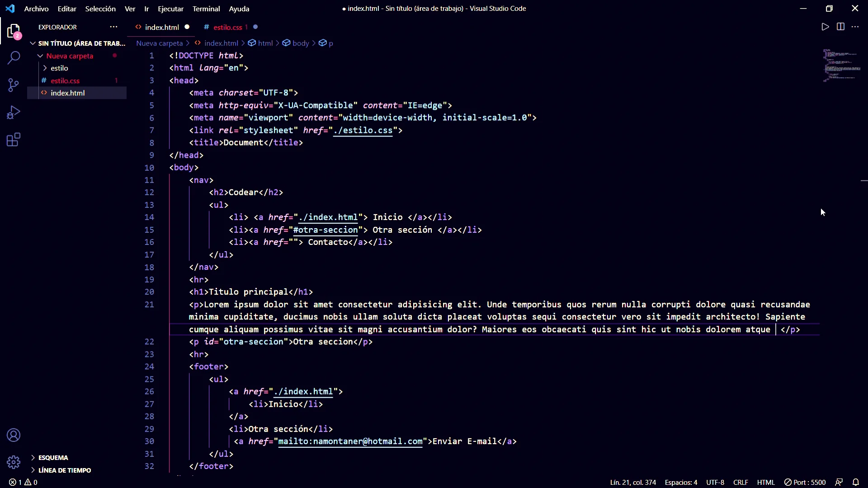The width and height of the screenshot is (868, 488).
Task: Change the CRLF line ending setting
Action: pyautogui.click(x=740, y=482)
